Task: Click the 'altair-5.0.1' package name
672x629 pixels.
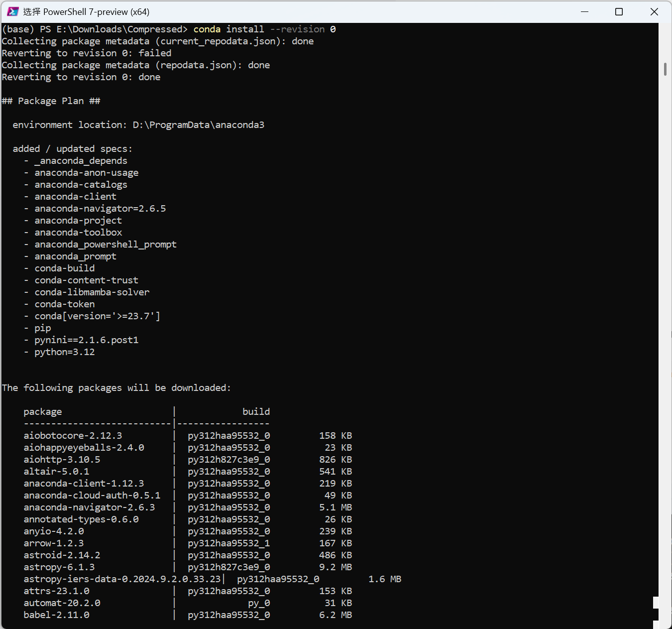Action: point(56,472)
